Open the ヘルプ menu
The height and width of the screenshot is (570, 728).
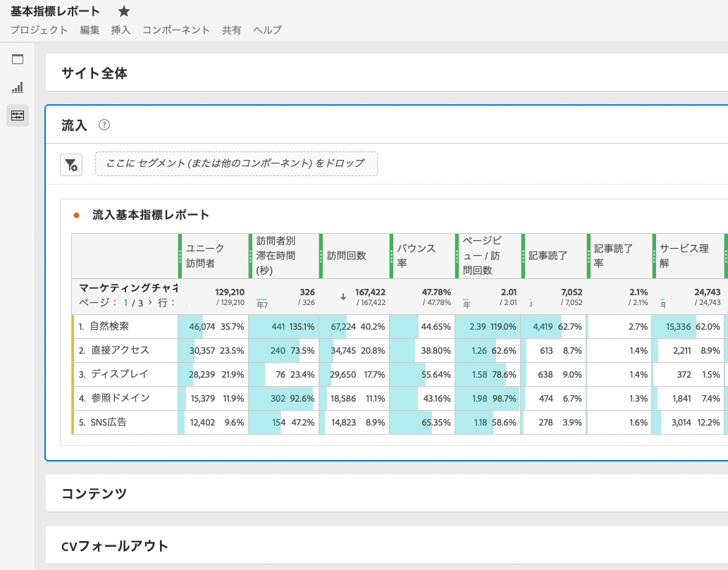tap(268, 30)
